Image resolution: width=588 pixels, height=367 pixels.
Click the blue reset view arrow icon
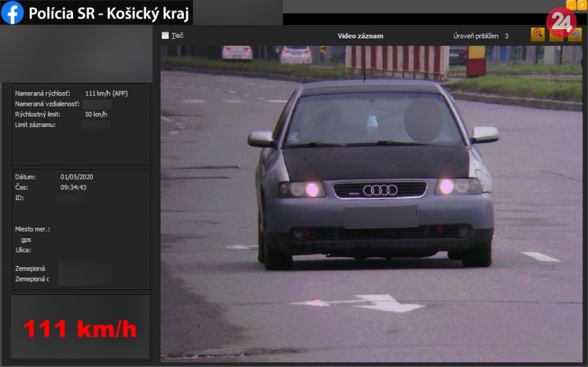pyautogui.click(x=575, y=35)
